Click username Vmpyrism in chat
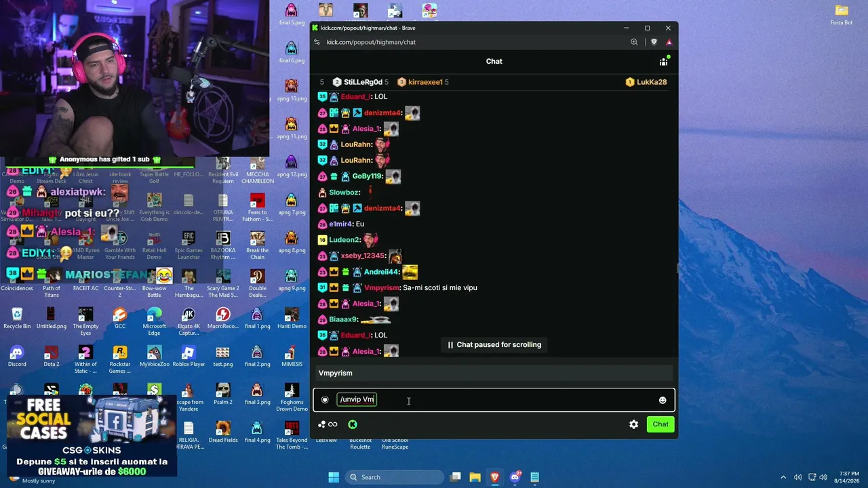The height and width of the screenshot is (488, 868). (x=382, y=287)
